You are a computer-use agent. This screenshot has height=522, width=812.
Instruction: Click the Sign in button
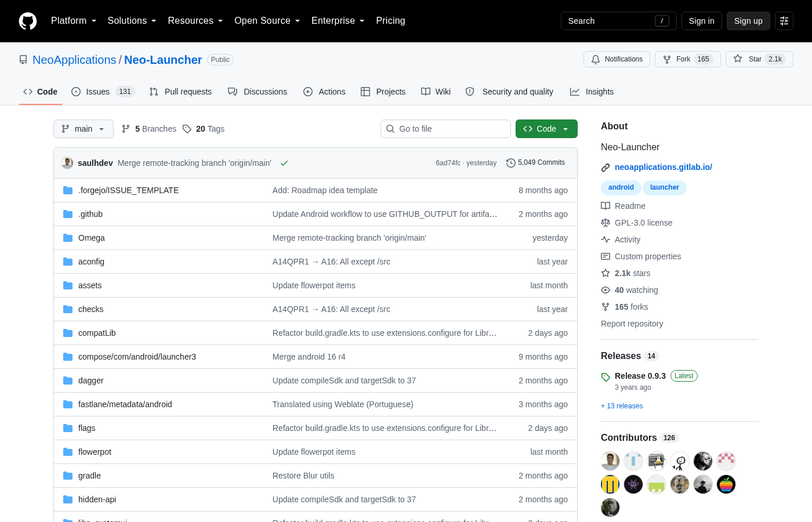[x=702, y=21]
